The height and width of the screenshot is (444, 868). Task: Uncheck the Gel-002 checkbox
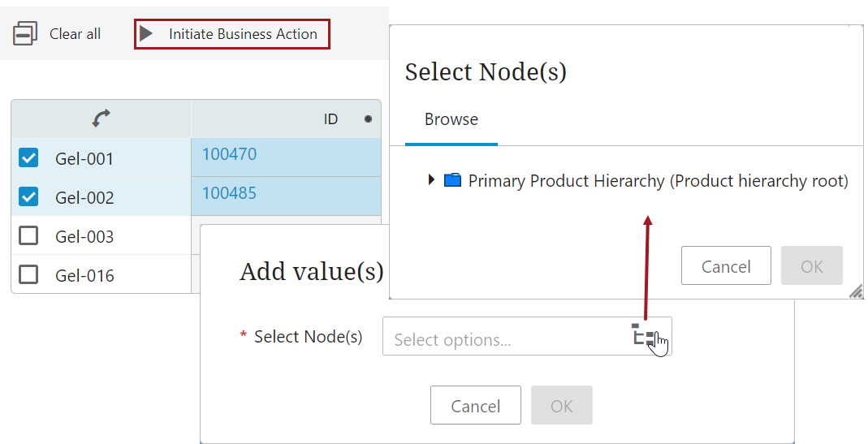click(28, 197)
